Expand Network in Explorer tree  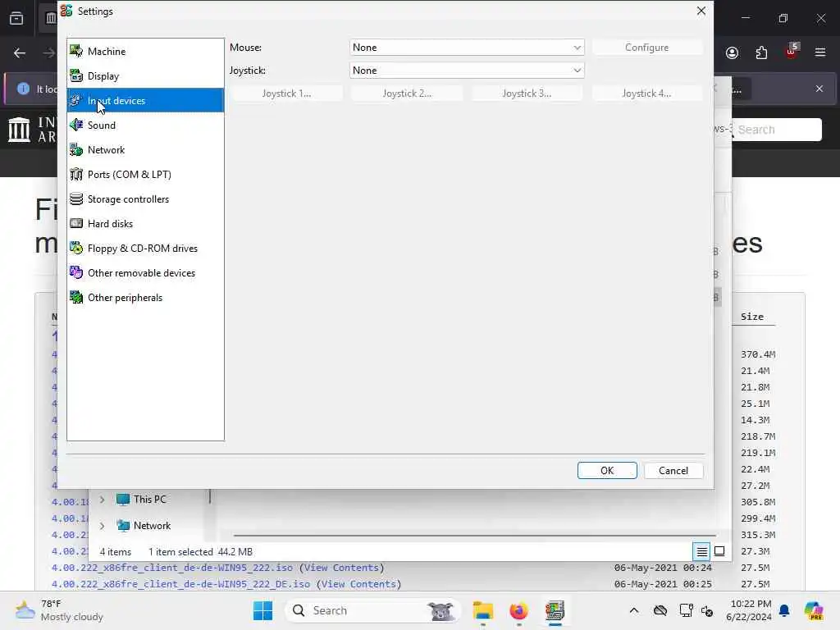[x=102, y=526]
